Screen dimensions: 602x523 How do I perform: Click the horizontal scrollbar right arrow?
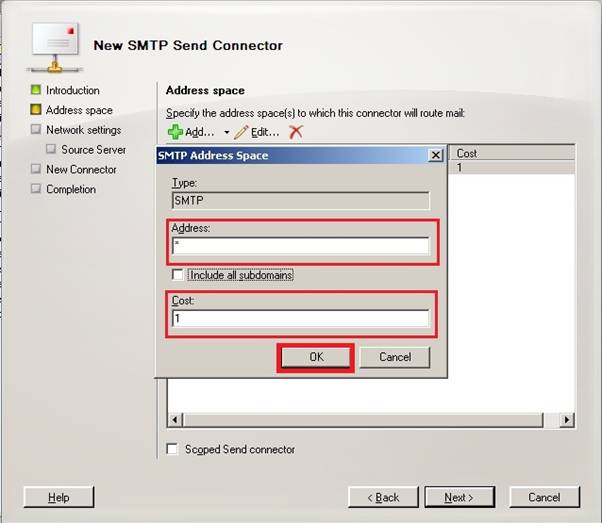[569, 419]
